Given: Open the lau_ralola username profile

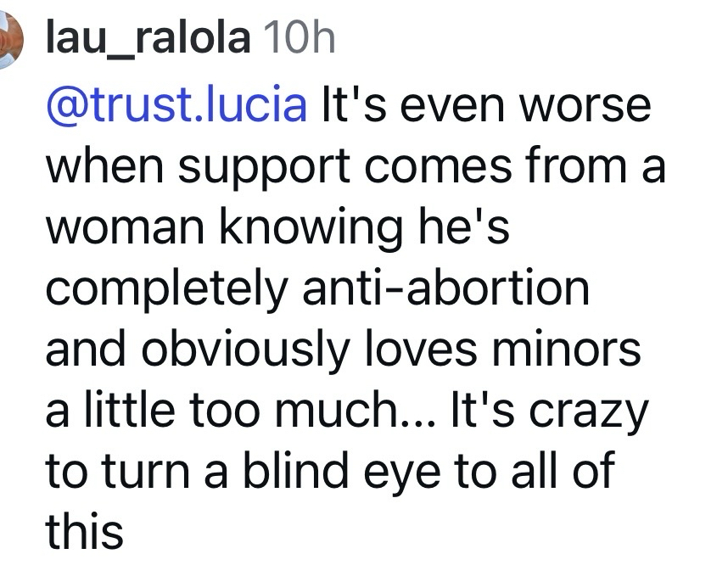Looking at the screenshot, I should (x=148, y=39).
